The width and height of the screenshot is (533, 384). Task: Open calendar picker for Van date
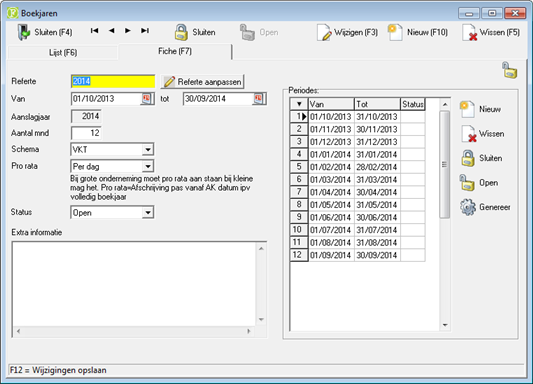coord(147,99)
